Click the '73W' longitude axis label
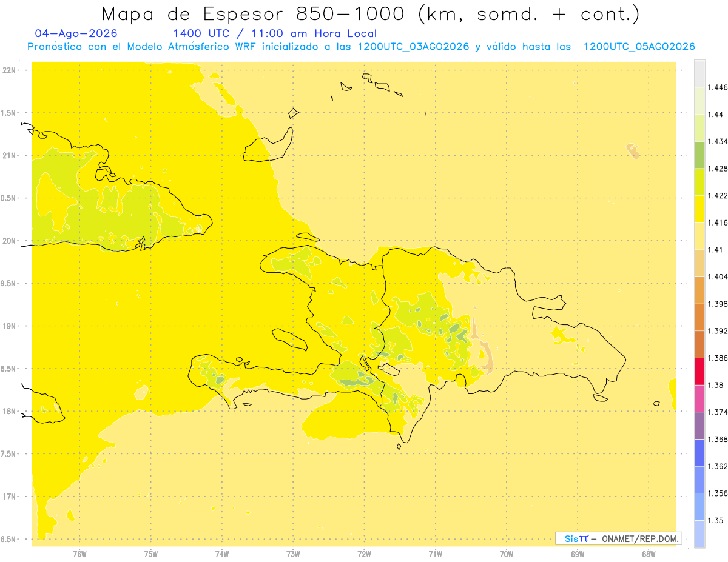This screenshot has height=562, width=728. 293,553
